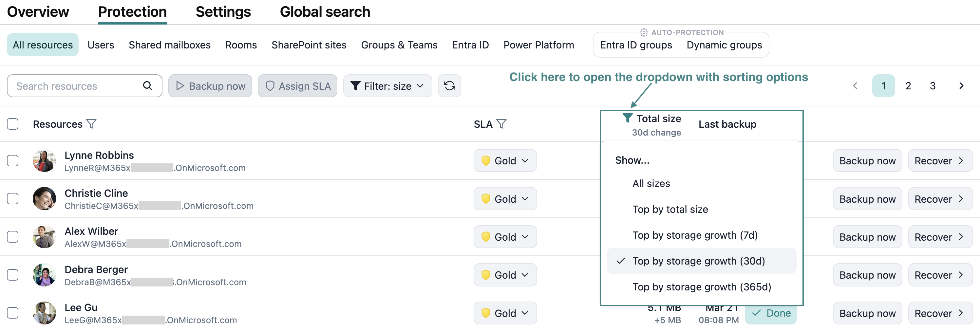Image resolution: width=980 pixels, height=332 pixels.
Task: Click in the Search resources field
Action: [x=76, y=86]
